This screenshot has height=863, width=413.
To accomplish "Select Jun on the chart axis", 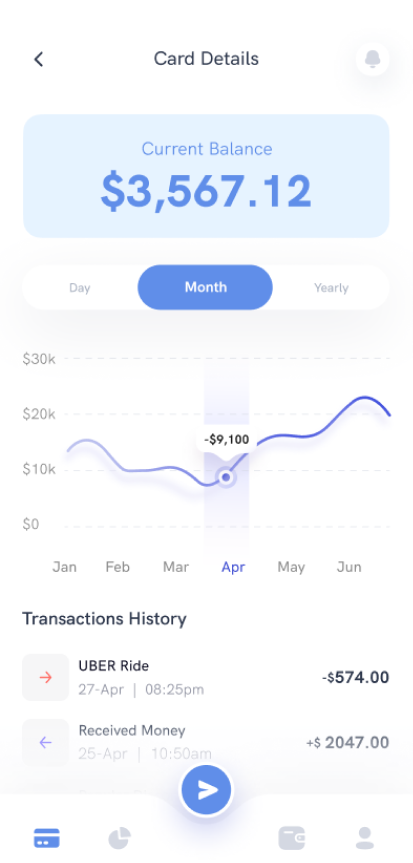I will tap(349, 567).
